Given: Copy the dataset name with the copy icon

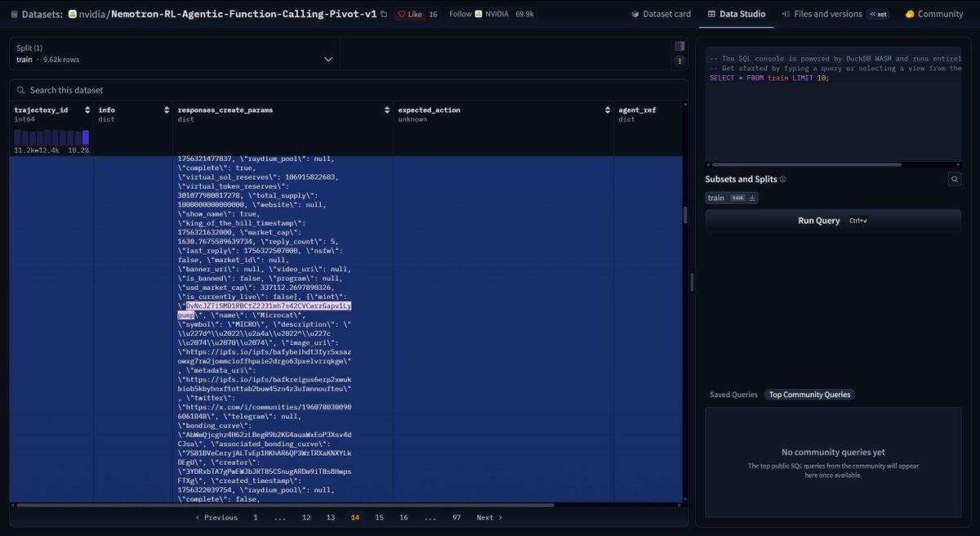Looking at the screenshot, I should pyautogui.click(x=384, y=14).
